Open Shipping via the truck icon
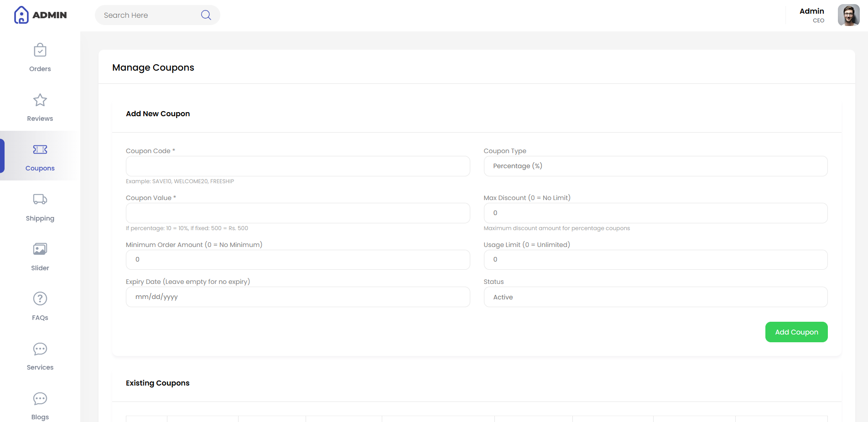The image size is (868, 422). pos(40,199)
